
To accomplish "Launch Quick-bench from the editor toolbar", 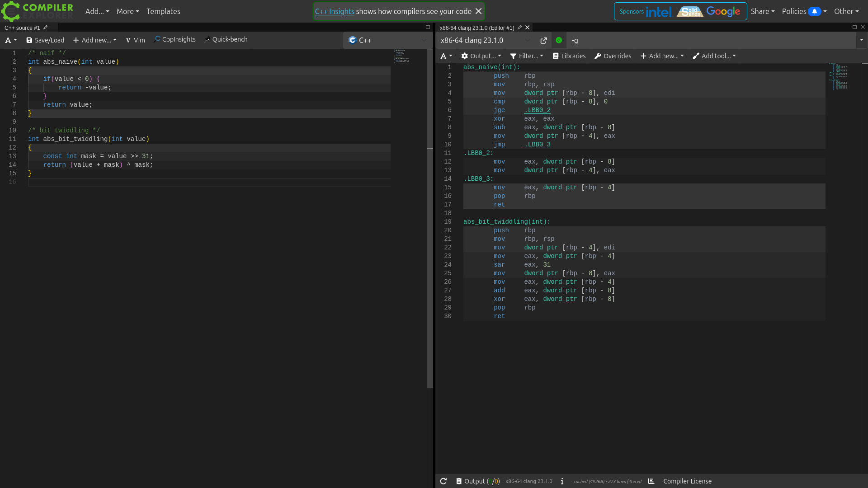I will [x=226, y=39].
